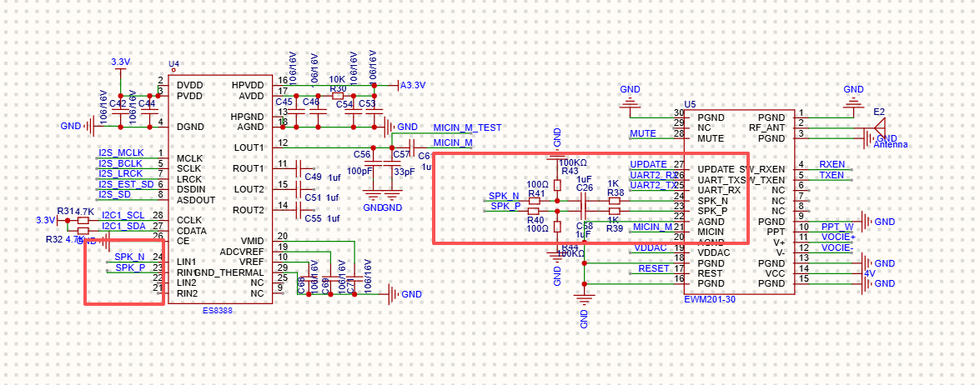Image resolution: width=980 pixels, height=385 pixels.
Task: Click the I2S_MCLK net label
Action: [x=121, y=152]
